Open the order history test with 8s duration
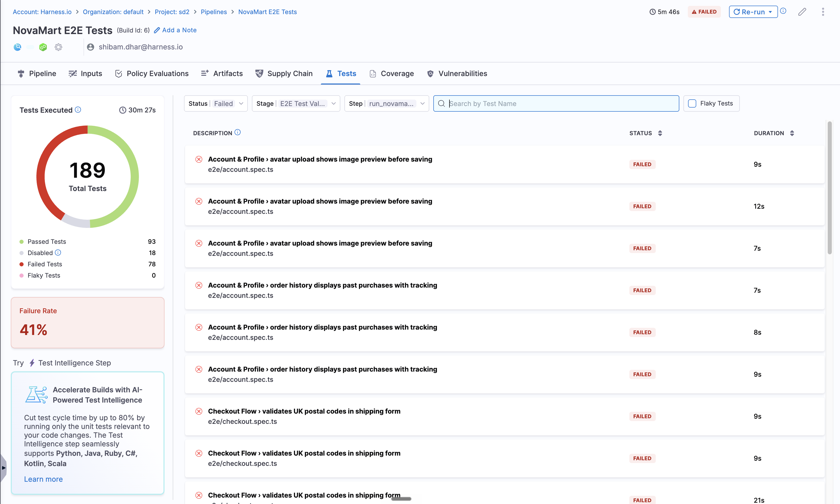This screenshot has height=504, width=840. [x=505, y=332]
